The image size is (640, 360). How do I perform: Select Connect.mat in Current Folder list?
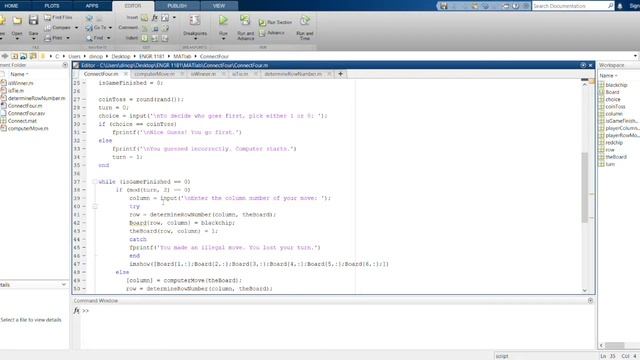click(x=22, y=121)
